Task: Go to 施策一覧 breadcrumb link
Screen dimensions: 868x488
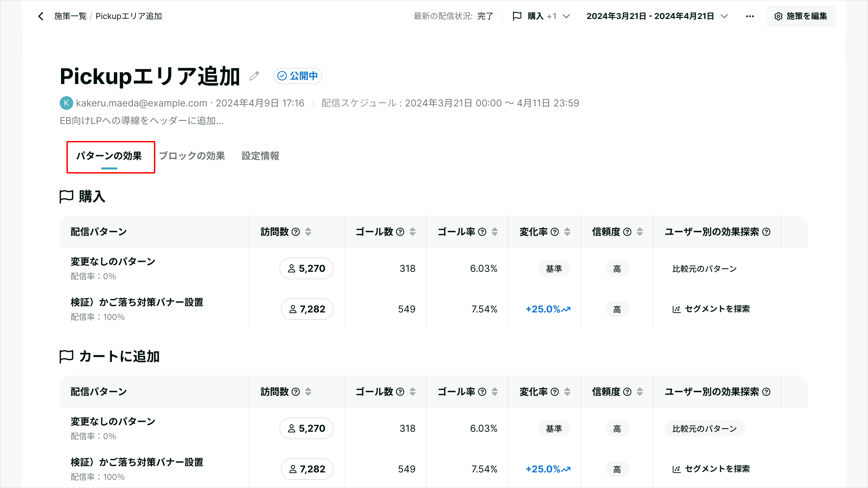Action: click(x=71, y=16)
